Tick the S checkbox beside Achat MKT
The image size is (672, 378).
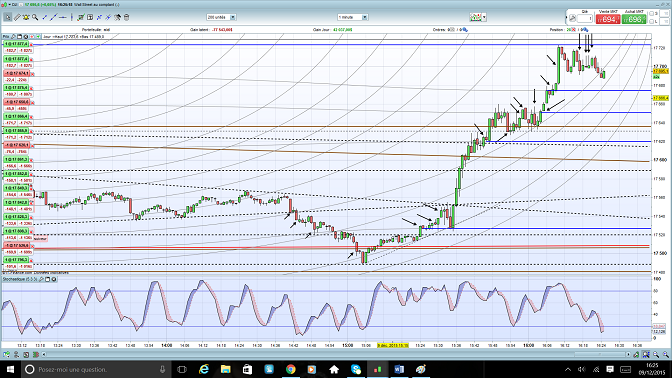pos(651,14)
